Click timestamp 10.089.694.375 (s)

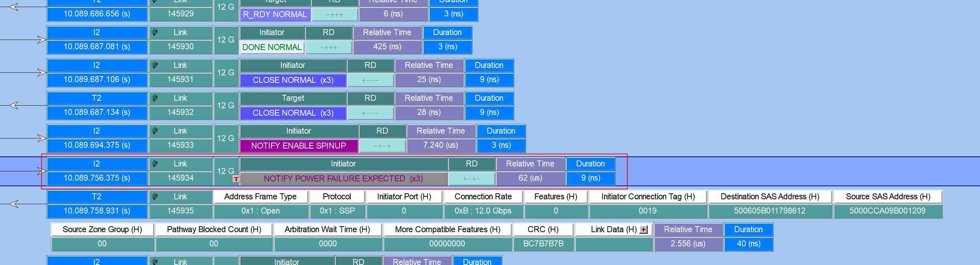coord(97,145)
